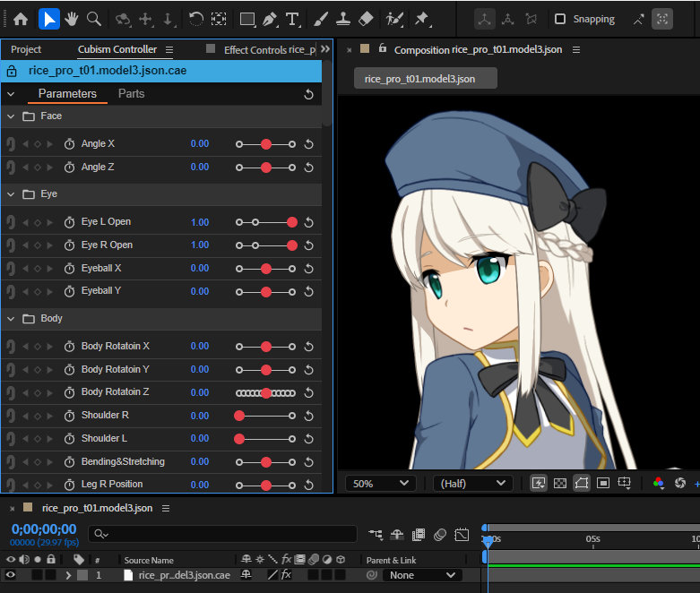Toggle region of interest button

point(603,483)
